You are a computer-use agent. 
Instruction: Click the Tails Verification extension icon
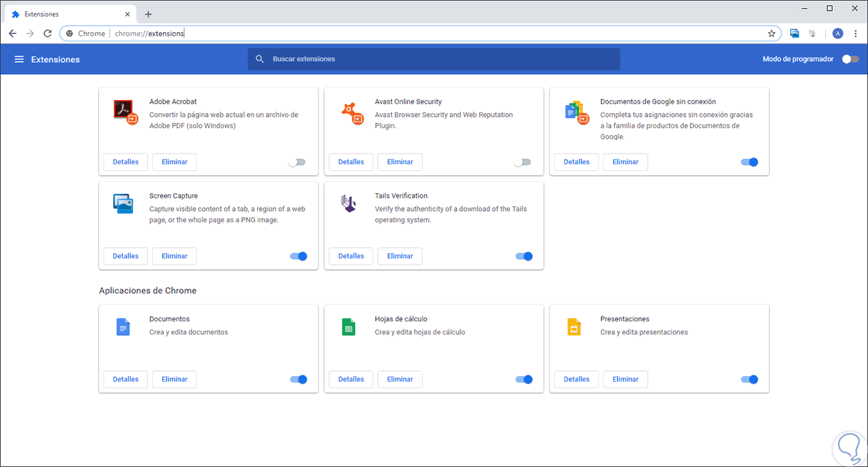tap(349, 203)
